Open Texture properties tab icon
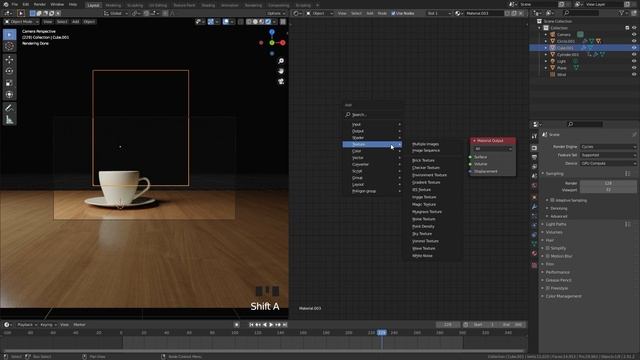Viewport: 640px width, 360px height. pos(534,265)
